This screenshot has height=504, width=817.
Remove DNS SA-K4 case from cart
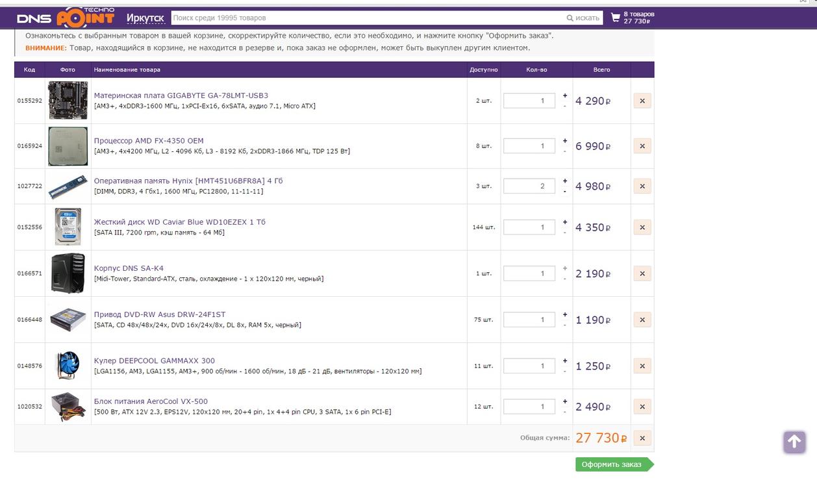pyautogui.click(x=642, y=273)
